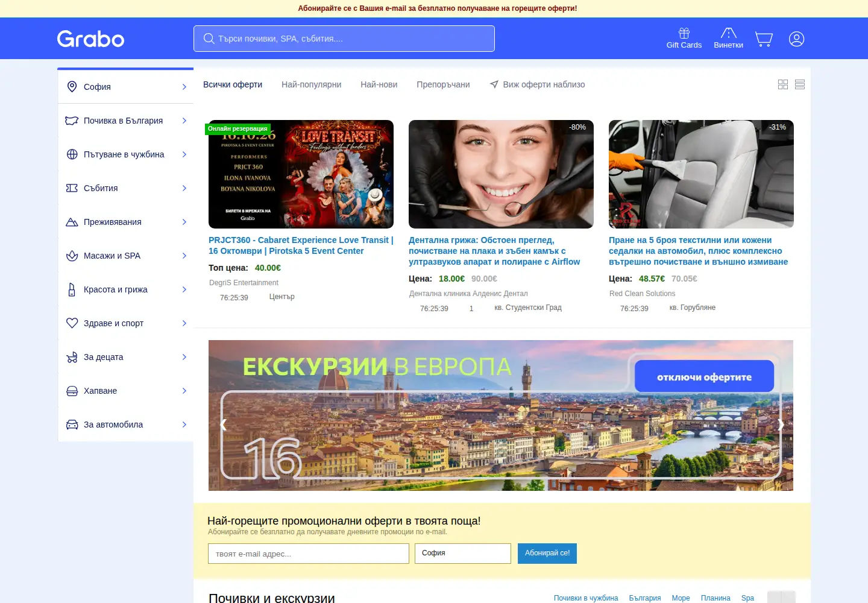Expand За автомобила submenu arrow
This screenshot has width=868, height=603.
coord(184,425)
